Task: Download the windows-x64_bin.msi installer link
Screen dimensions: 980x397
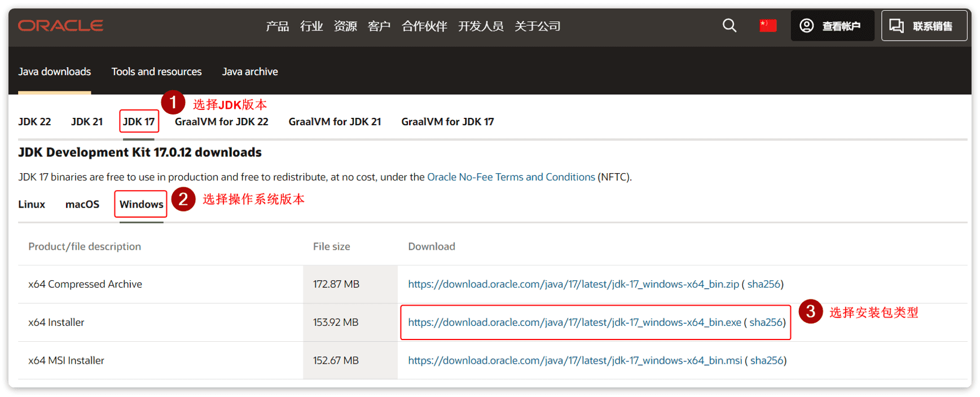Action: pyautogui.click(x=575, y=360)
